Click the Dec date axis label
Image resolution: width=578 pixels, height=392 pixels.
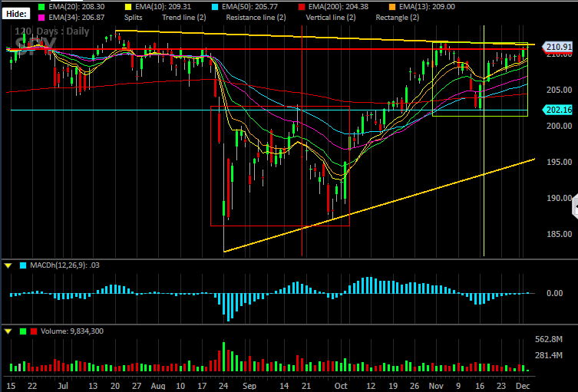point(523,386)
